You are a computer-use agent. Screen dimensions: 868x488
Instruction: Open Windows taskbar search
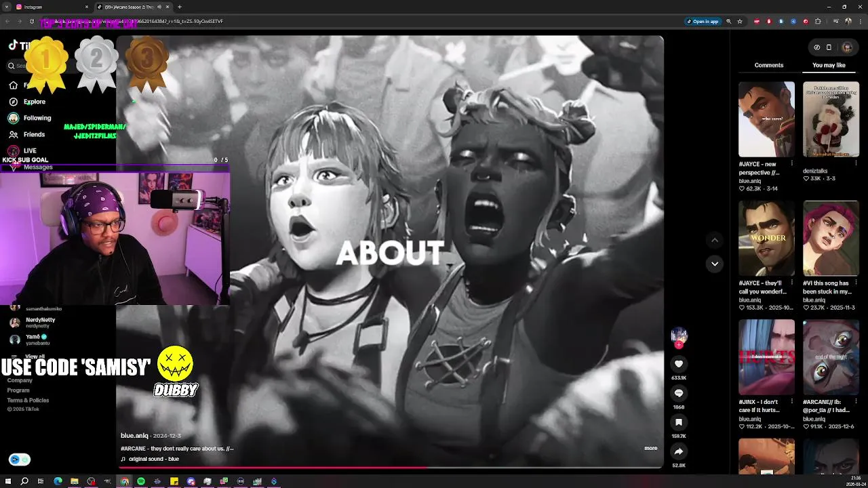(x=24, y=481)
